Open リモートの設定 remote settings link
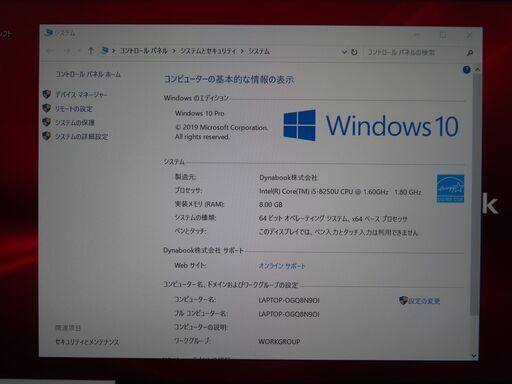The width and height of the screenshot is (512, 384). [x=74, y=109]
